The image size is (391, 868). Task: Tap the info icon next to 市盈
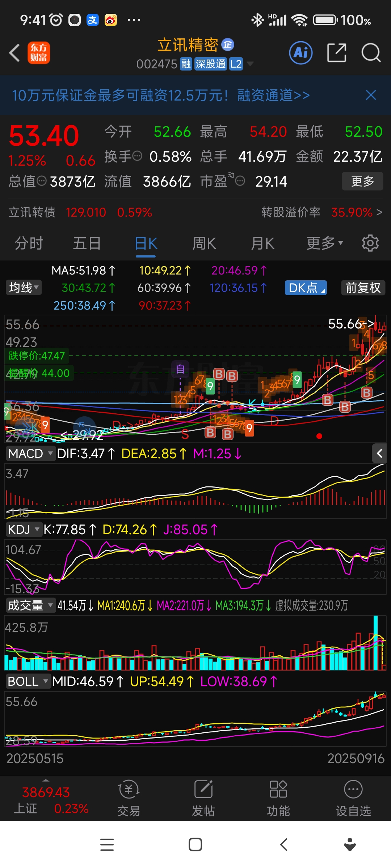tap(240, 181)
